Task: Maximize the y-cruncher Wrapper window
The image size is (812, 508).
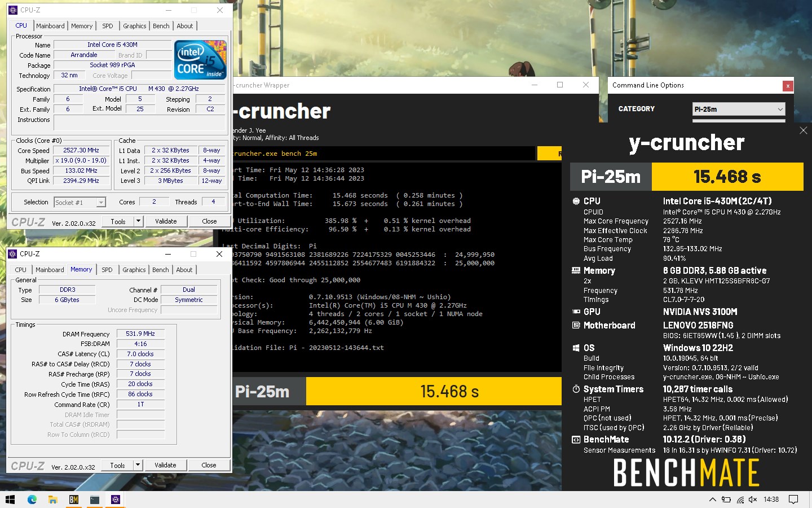Action: click(x=560, y=85)
